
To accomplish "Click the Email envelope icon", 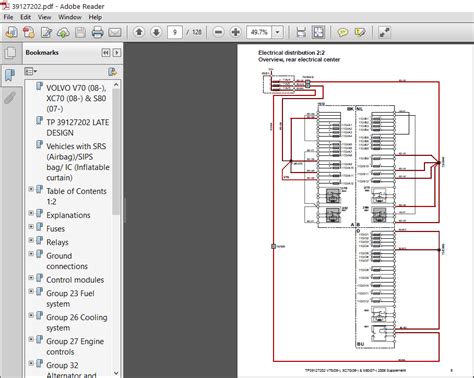I will click(115, 32).
